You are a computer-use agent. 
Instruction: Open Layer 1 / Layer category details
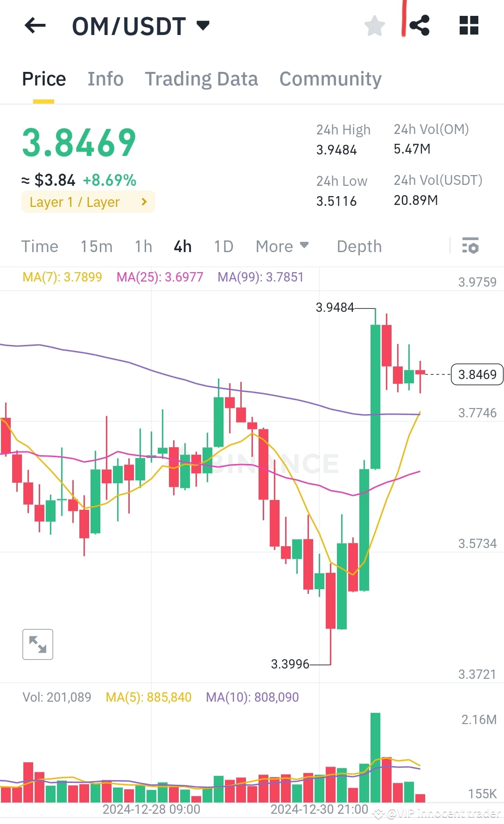click(87, 202)
